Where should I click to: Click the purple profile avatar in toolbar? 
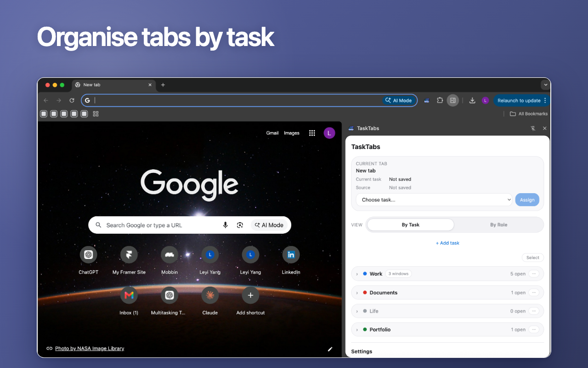[485, 100]
